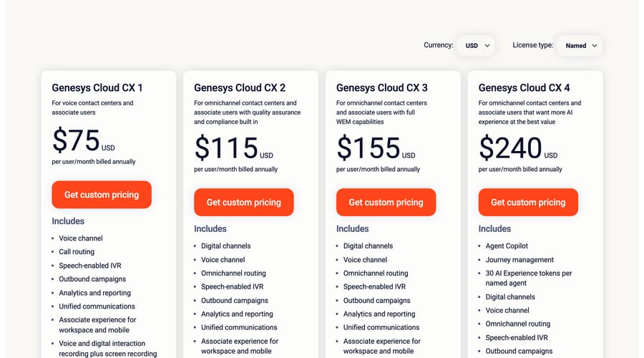Screen dimensions: 644x358
Task: Click Voice channel in CX 4 list
Action: pyautogui.click(x=507, y=310)
